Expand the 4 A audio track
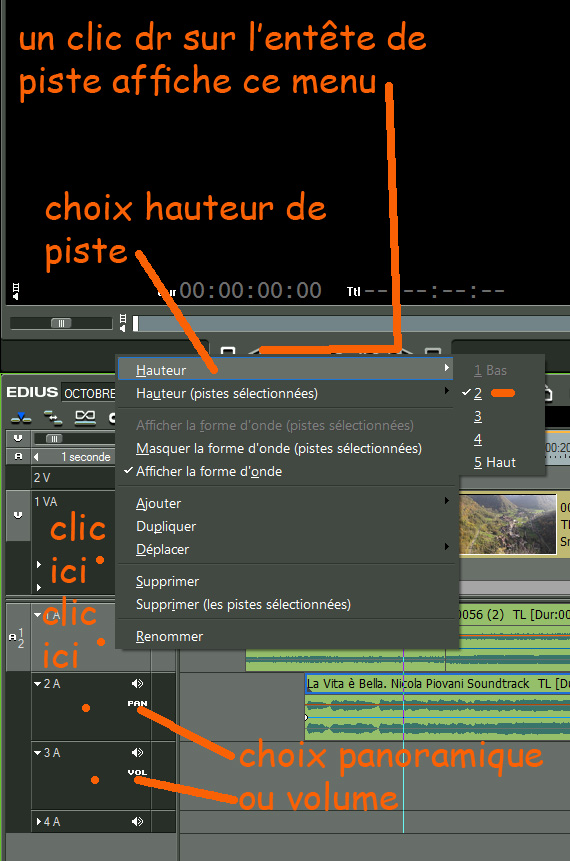 38,821
